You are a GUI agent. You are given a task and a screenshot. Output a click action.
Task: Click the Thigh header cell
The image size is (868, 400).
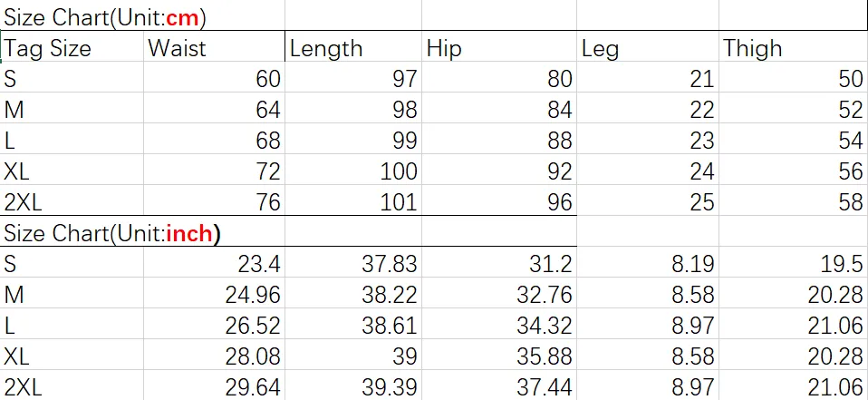[x=794, y=46]
